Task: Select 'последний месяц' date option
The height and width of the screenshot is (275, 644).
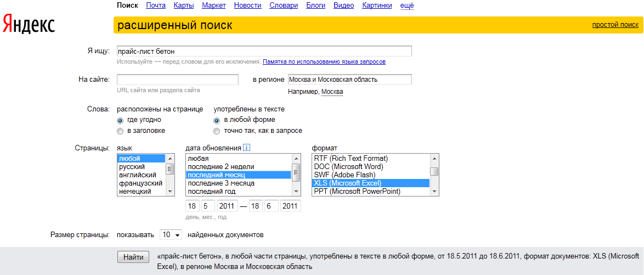Action: [239, 175]
